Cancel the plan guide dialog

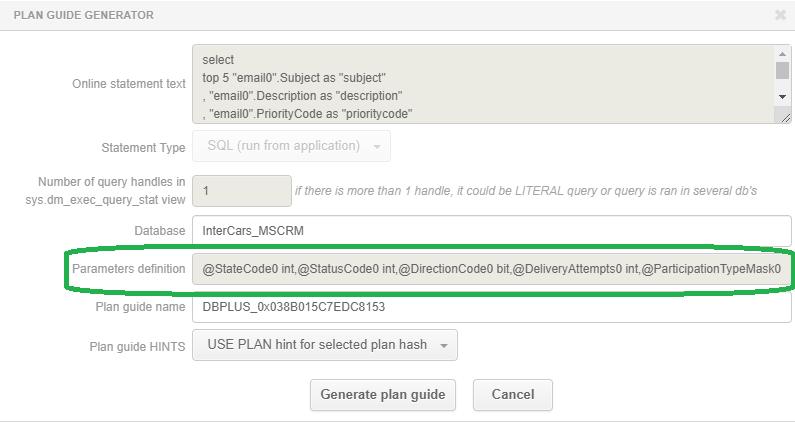point(513,395)
